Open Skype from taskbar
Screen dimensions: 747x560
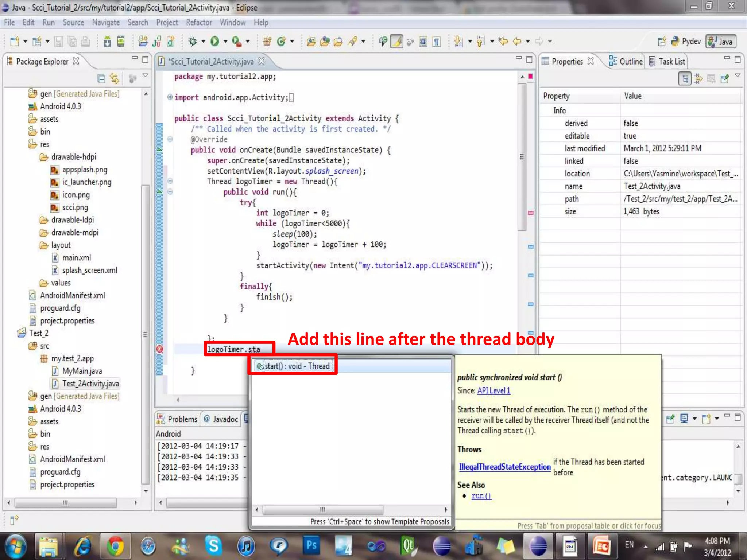pyautogui.click(x=213, y=546)
